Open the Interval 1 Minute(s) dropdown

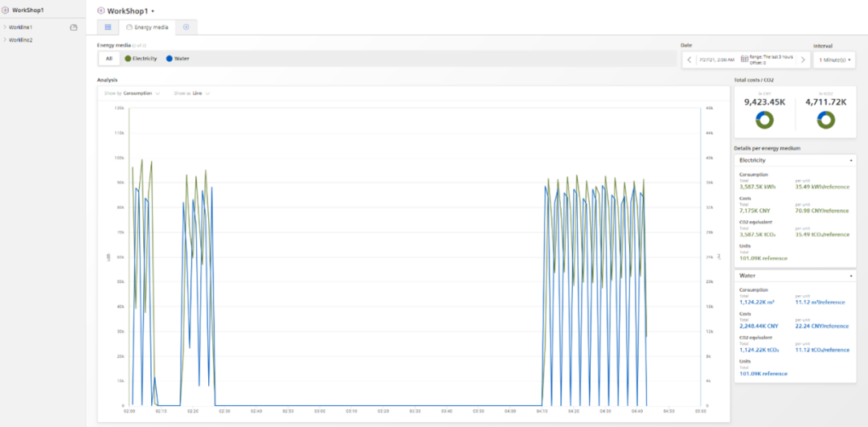[835, 60]
